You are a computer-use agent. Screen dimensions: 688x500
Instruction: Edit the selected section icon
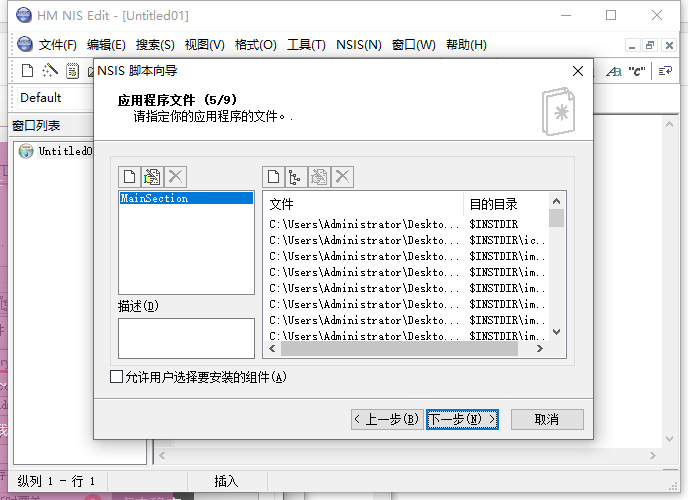tap(152, 177)
